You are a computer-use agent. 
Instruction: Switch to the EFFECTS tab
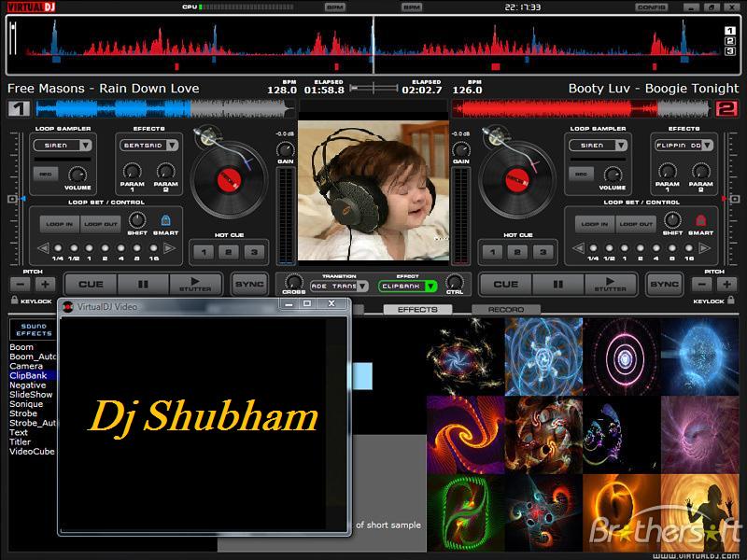[417, 310]
